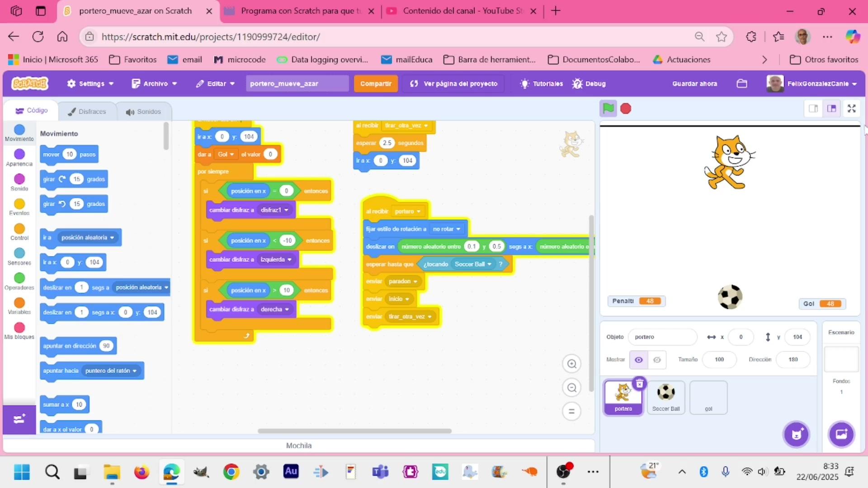Open the choose a sprite button
Screen dimensions: 868x488
tap(796, 434)
